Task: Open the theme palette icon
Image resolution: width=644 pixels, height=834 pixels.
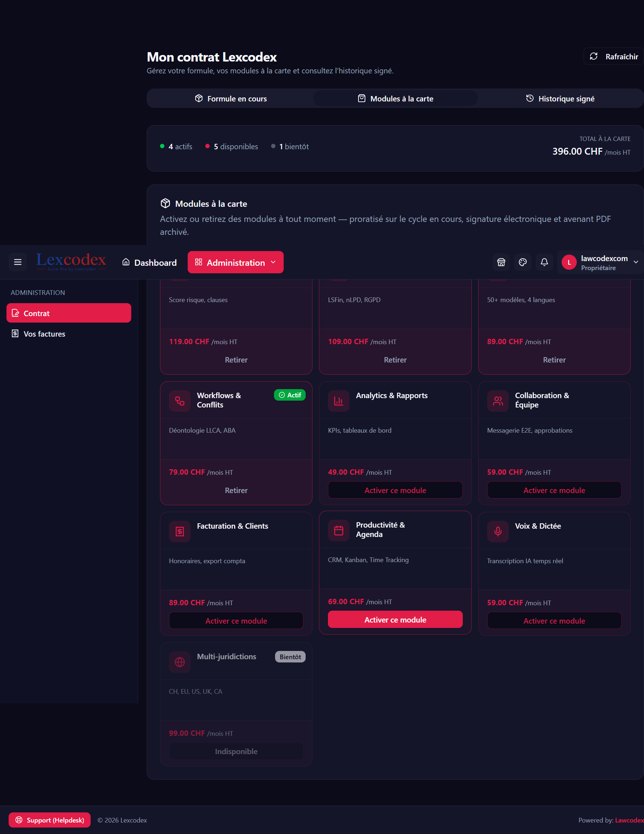Action: tap(522, 262)
